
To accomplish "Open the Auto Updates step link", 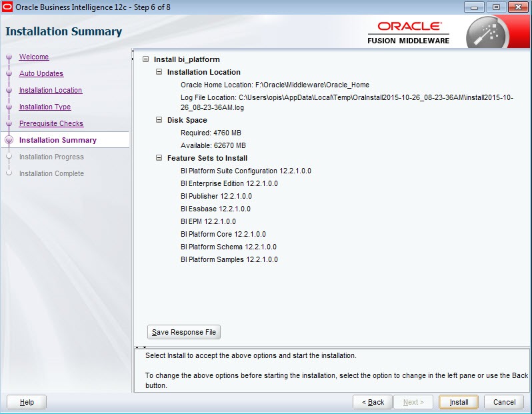I will [41, 73].
